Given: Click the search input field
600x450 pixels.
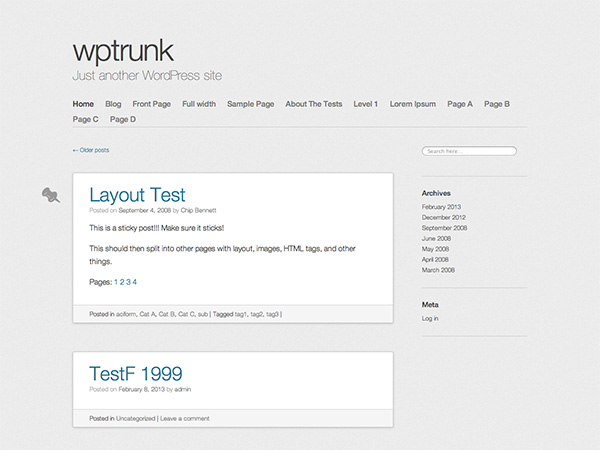Looking at the screenshot, I should pos(469,151).
